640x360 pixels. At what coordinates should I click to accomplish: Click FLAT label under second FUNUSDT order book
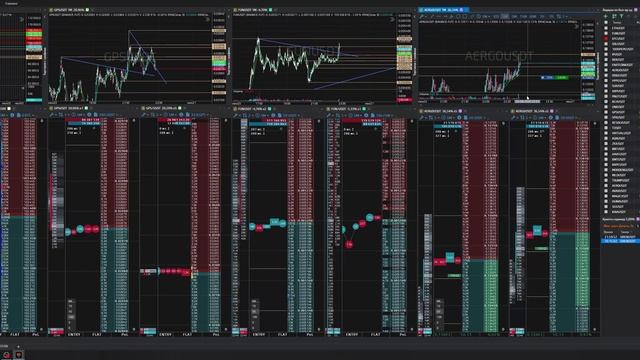tap(375, 335)
